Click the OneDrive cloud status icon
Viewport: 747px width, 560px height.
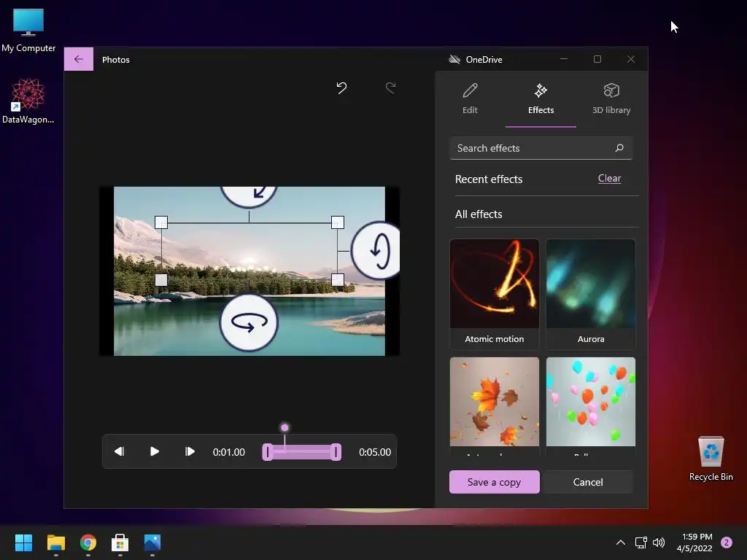click(x=454, y=60)
